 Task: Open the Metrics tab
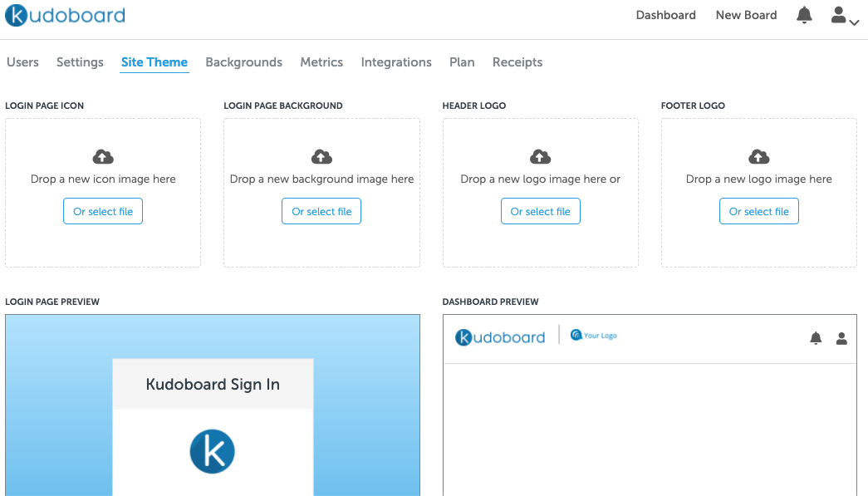coord(321,62)
